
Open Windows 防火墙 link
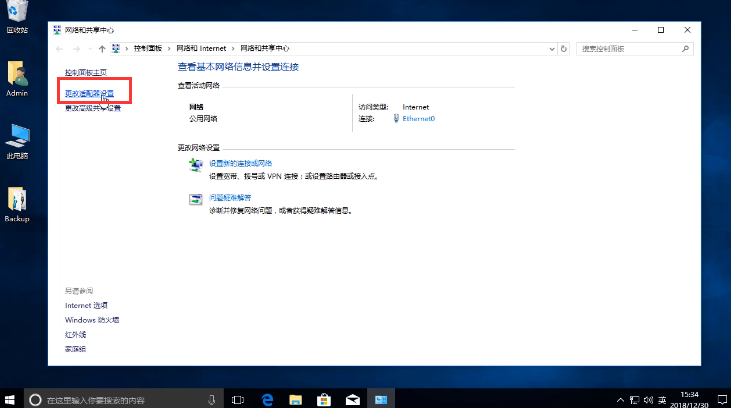[92, 320]
